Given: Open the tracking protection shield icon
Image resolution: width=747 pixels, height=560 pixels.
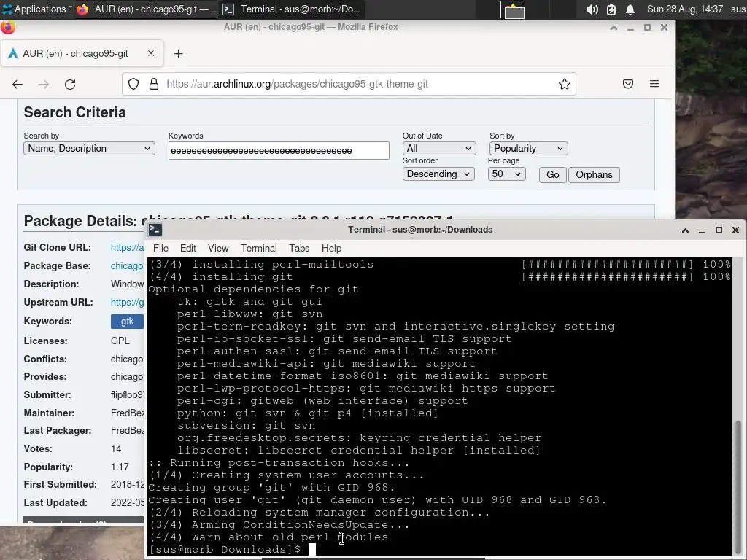Looking at the screenshot, I should [133, 85].
